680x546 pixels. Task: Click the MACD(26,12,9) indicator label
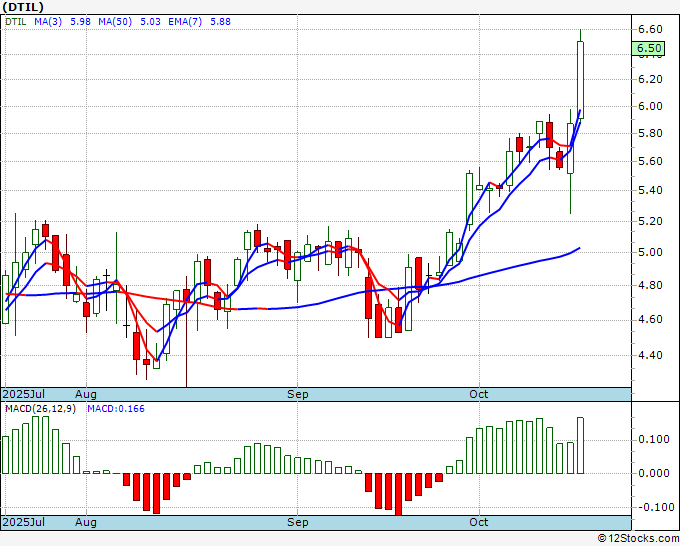tap(40, 409)
